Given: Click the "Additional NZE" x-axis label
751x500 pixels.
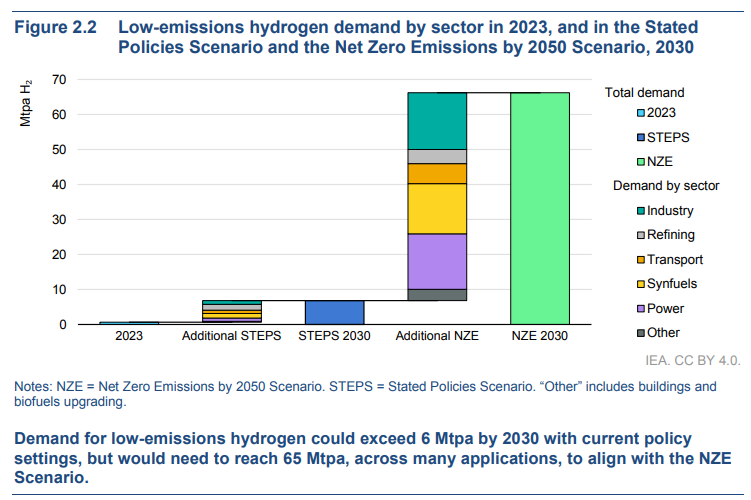Looking at the screenshot, I should tap(436, 337).
